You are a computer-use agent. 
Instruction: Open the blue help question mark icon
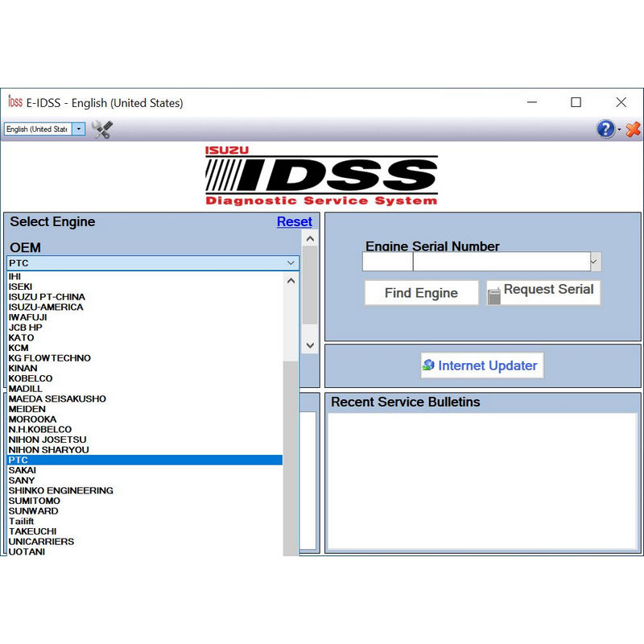tap(606, 129)
